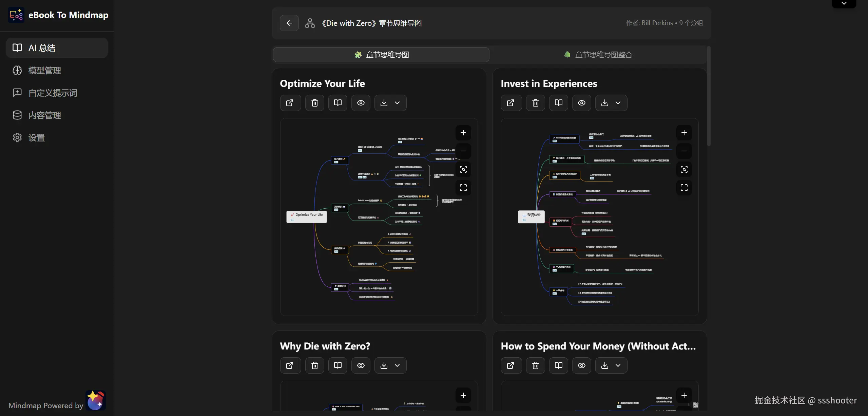Expand download options for Invest in Experiences
This screenshot has height=416, width=868.
pyautogui.click(x=618, y=103)
